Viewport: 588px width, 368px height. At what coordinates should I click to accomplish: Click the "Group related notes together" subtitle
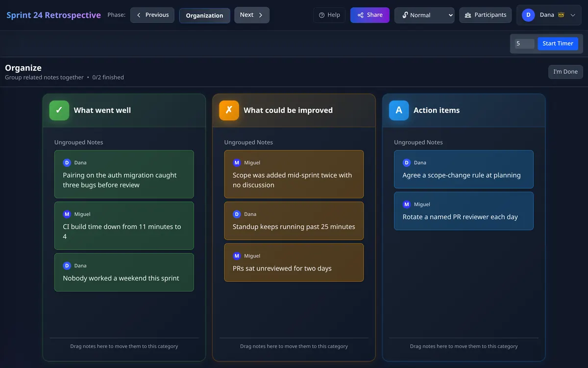click(44, 78)
